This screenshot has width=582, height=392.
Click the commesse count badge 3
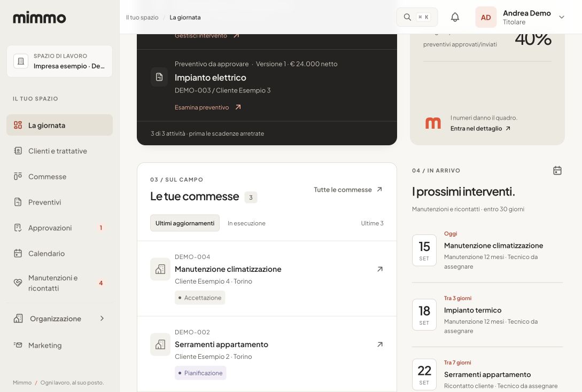tap(251, 197)
